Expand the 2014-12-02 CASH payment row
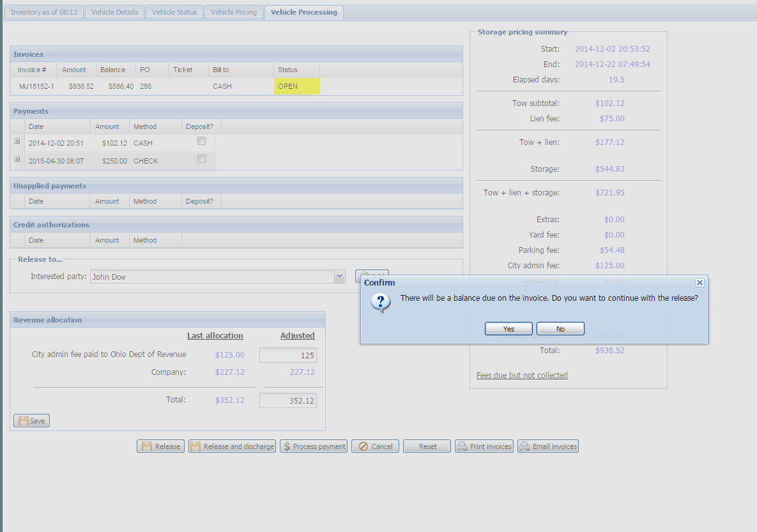This screenshot has width=757, height=532. (x=17, y=141)
